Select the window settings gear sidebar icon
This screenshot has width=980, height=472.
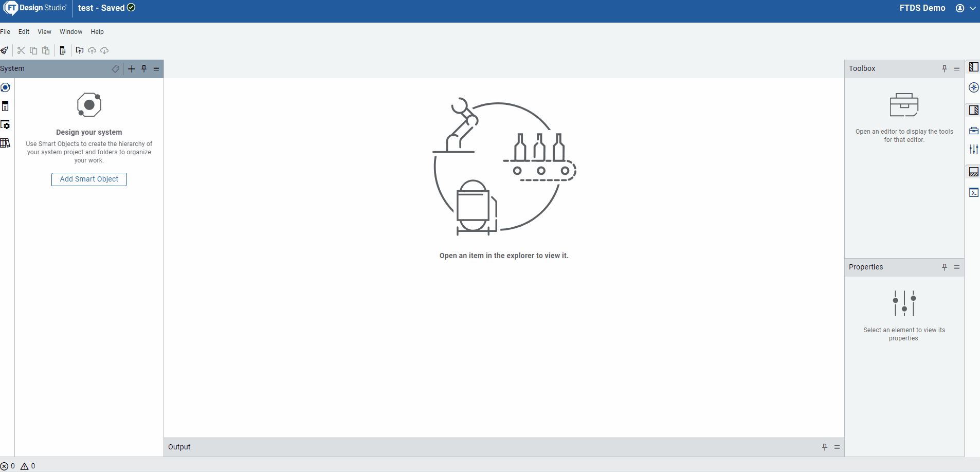5,125
